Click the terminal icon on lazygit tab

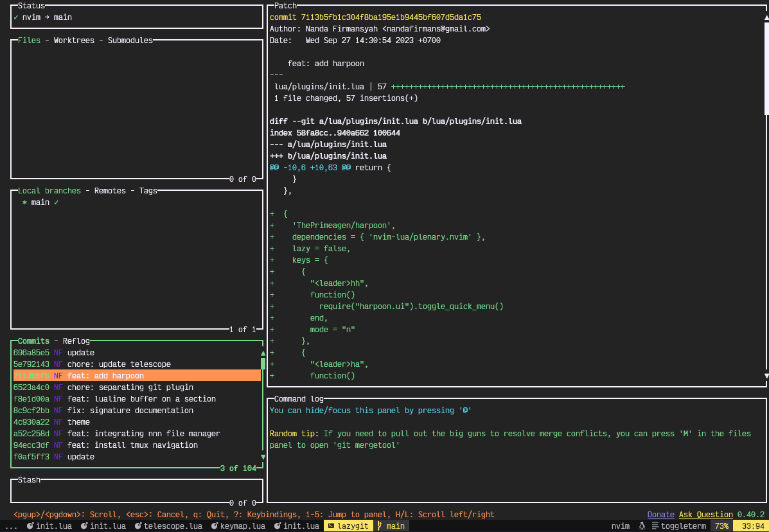click(331, 526)
